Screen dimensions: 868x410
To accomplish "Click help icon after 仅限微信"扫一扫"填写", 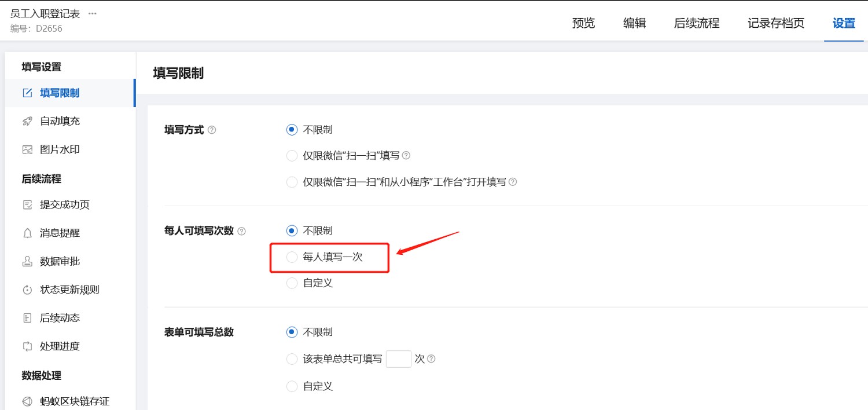I will click(406, 156).
